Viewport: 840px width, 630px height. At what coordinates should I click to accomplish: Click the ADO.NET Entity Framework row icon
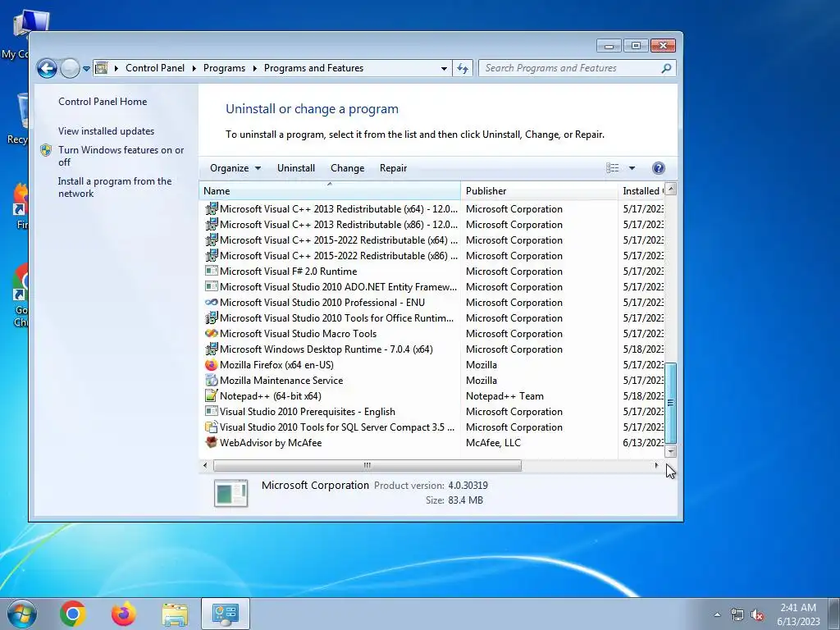tap(212, 286)
